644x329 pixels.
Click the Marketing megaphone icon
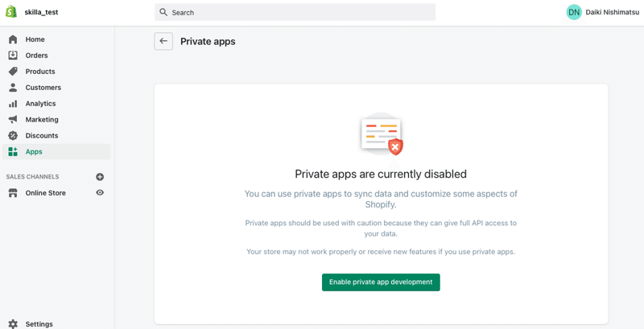click(13, 120)
